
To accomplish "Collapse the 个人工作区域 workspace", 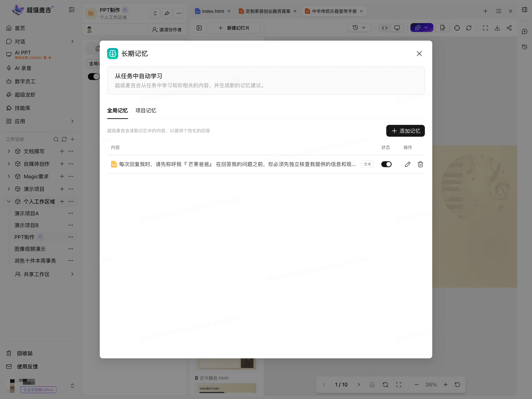I will (9, 201).
